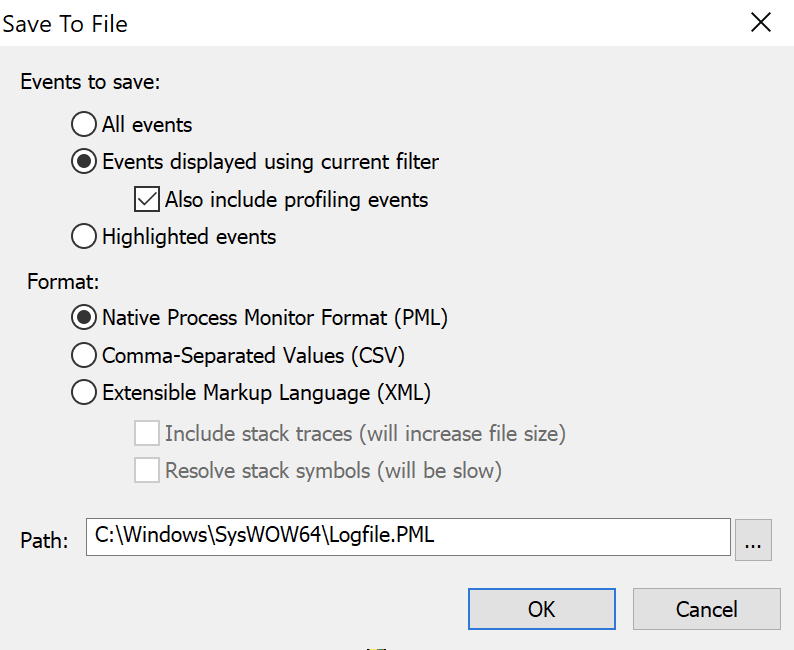Click the Path label text

point(44,541)
